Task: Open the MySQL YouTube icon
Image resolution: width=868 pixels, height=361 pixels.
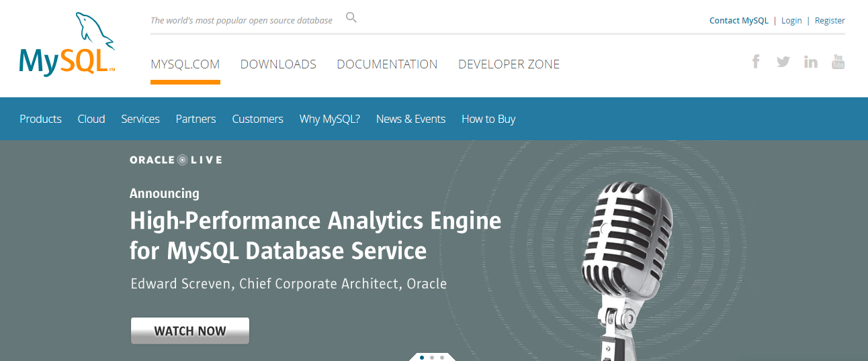Action: pyautogui.click(x=838, y=62)
